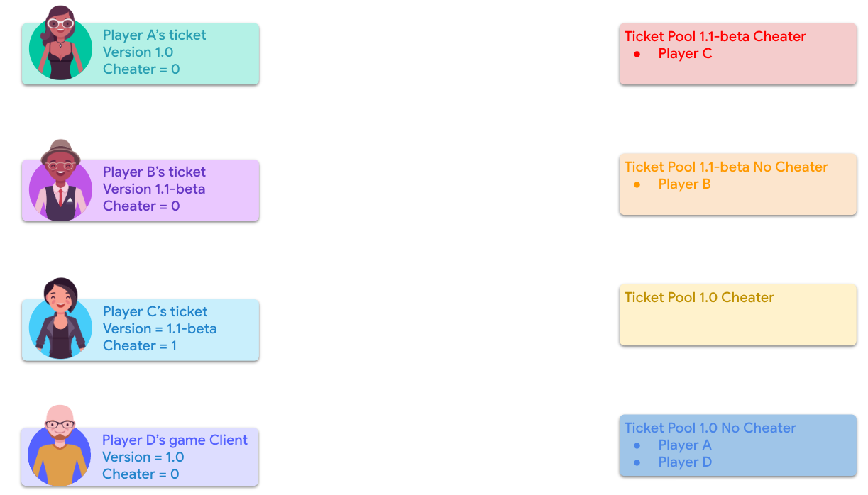Click the "Ticket Pool 1.1-beta No Cheater" heading

pos(726,167)
